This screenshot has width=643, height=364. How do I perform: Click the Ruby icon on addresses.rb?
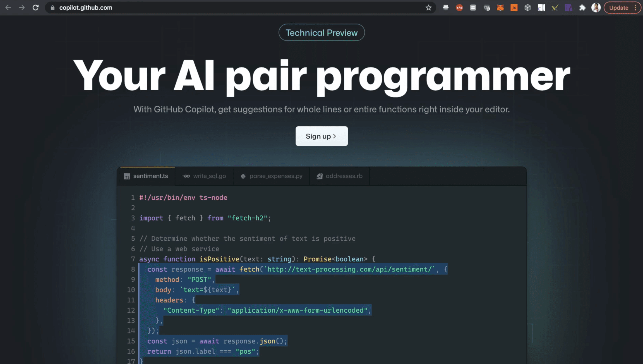point(319,176)
